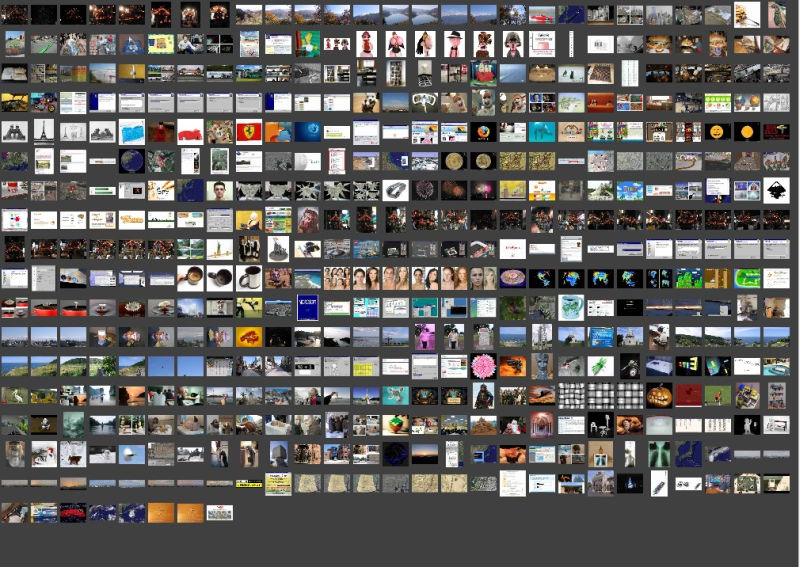Click the plain orange circle on black thumbnail
The width and height of the screenshot is (800, 567).
(747, 132)
